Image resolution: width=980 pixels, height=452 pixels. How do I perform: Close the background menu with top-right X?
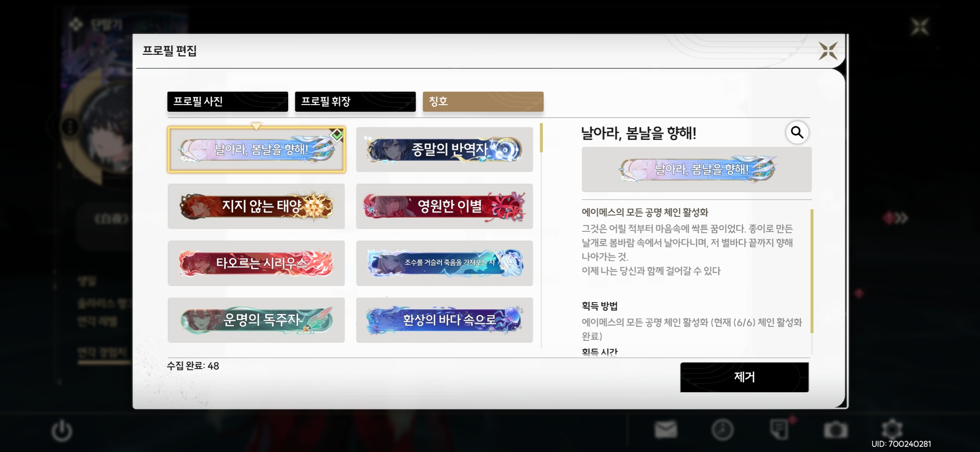[x=920, y=27]
